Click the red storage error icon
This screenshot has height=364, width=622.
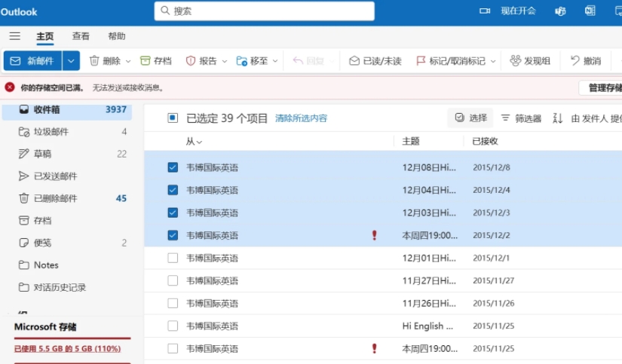(10, 87)
